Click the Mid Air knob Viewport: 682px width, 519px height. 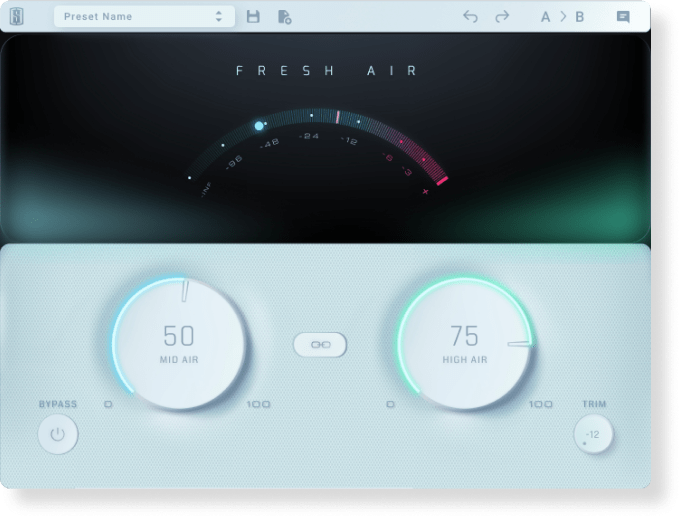point(178,344)
